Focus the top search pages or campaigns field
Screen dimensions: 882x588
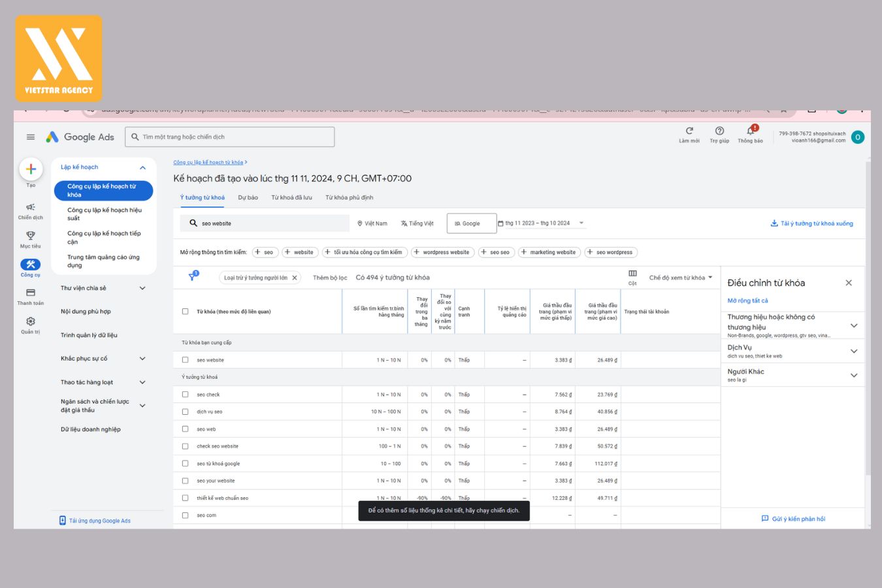tap(230, 137)
